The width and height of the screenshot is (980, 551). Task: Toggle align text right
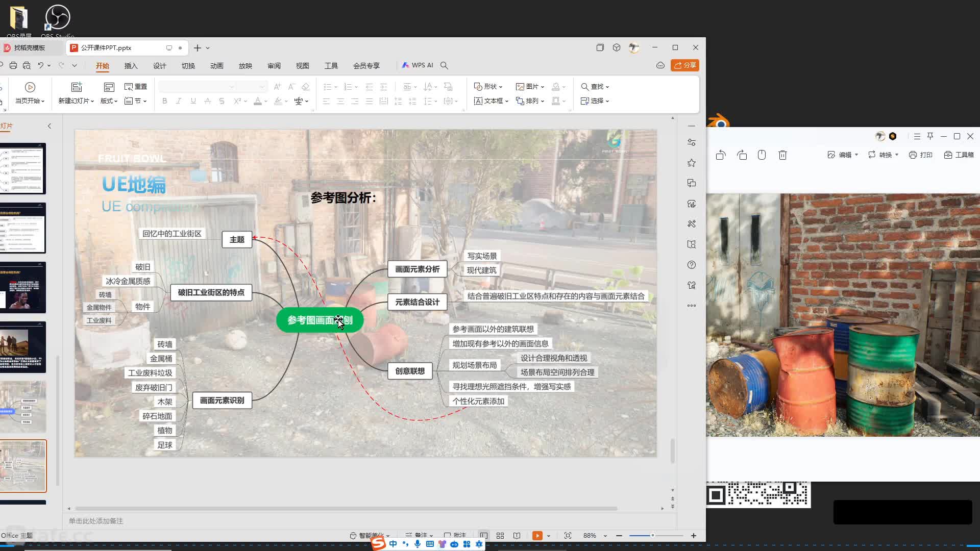355,101
